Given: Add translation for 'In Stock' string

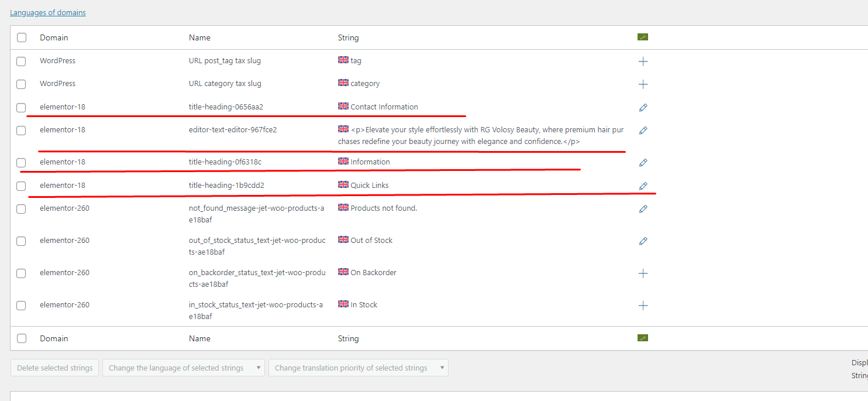Looking at the screenshot, I should tap(643, 306).
